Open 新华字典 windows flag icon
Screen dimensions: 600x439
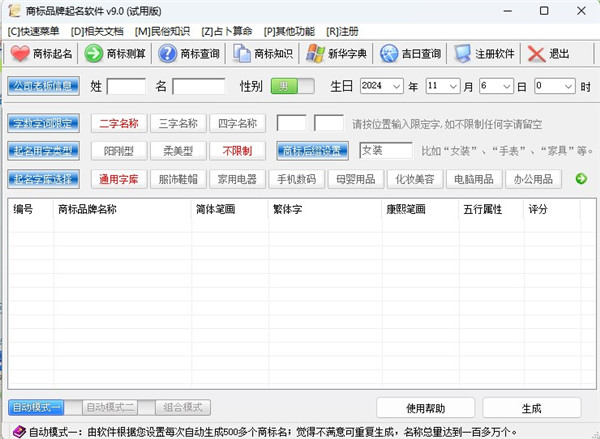pyautogui.click(x=315, y=54)
